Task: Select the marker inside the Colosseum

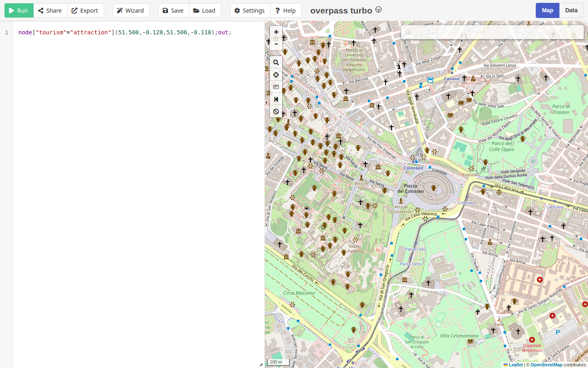Action: (x=434, y=188)
